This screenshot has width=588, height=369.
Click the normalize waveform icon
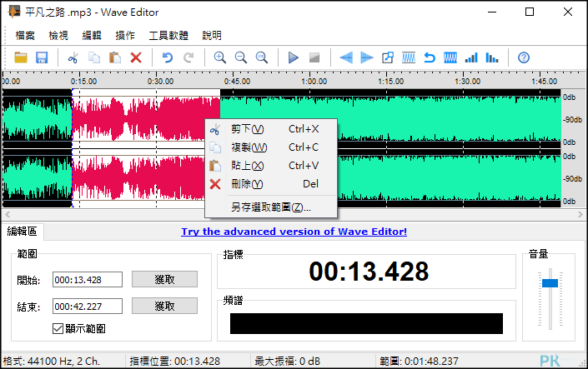pos(409,57)
